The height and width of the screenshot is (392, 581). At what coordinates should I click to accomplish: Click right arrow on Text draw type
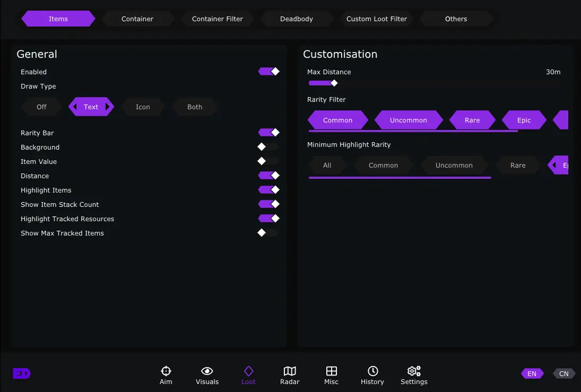tap(108, 107)
